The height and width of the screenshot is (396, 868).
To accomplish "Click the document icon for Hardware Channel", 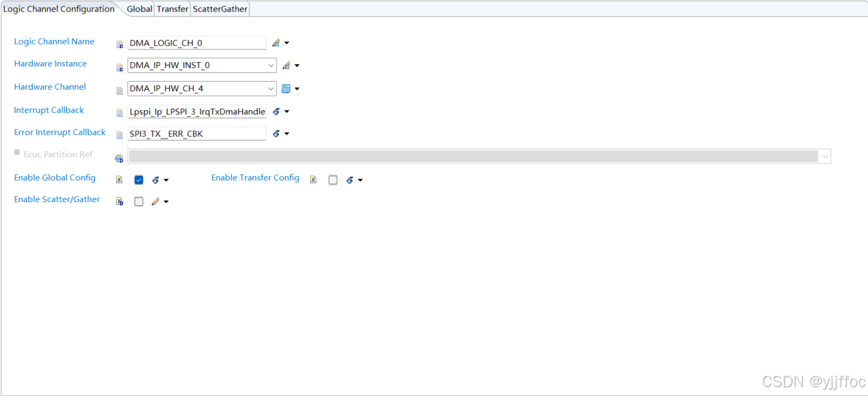I will point(120,90).
